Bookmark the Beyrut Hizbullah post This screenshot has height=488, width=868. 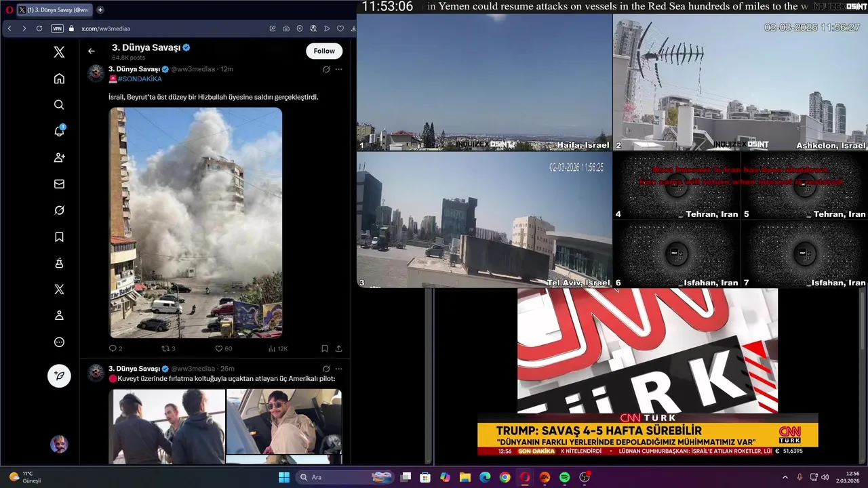tap(325, 348)
